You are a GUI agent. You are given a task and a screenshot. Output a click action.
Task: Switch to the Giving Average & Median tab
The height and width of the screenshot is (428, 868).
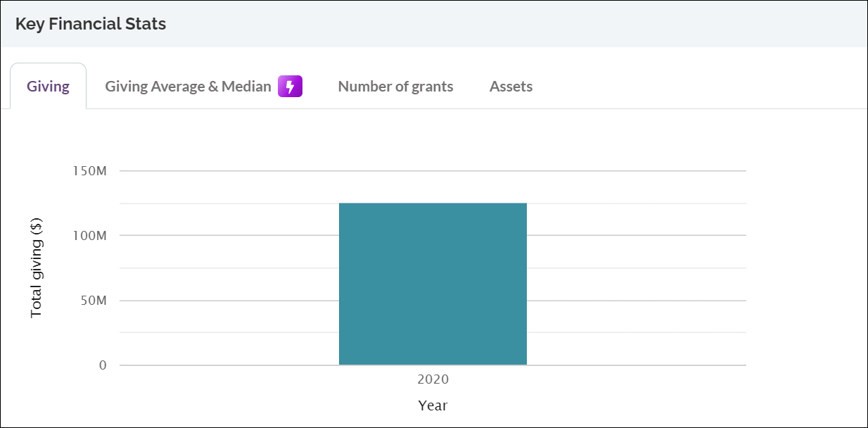(x=188, y=86)
